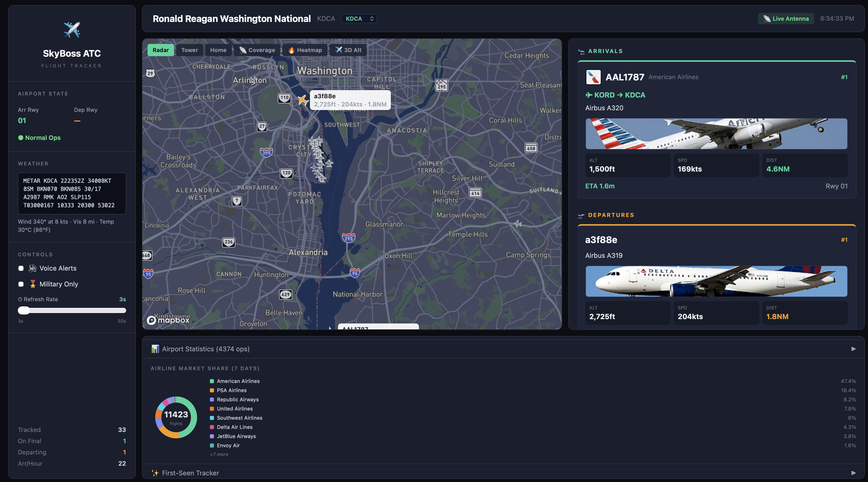
Task: Click the KORD to KDCA route plane icon
Action: tap(589, 95)
